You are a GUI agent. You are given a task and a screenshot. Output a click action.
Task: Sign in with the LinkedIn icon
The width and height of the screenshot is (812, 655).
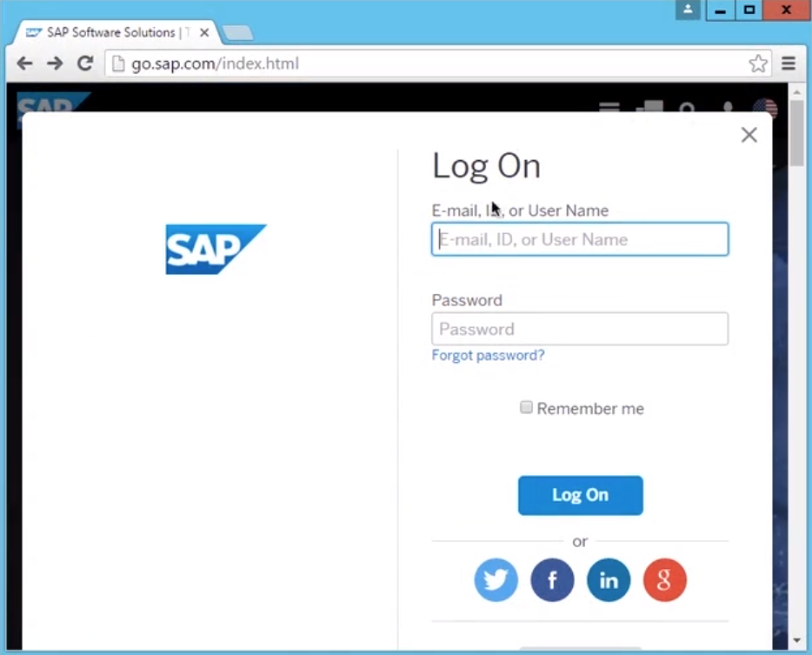[x=609, y=579]
